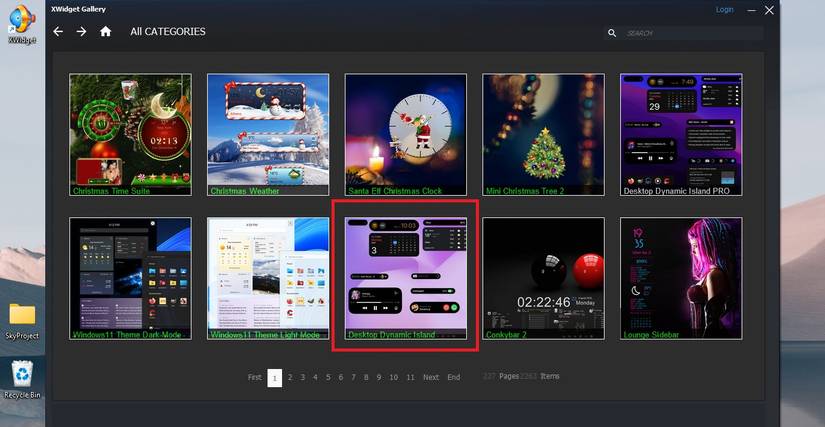Open the Conkybar 2 widget thumbnail
Screen dimensions: 825x427
544,278
